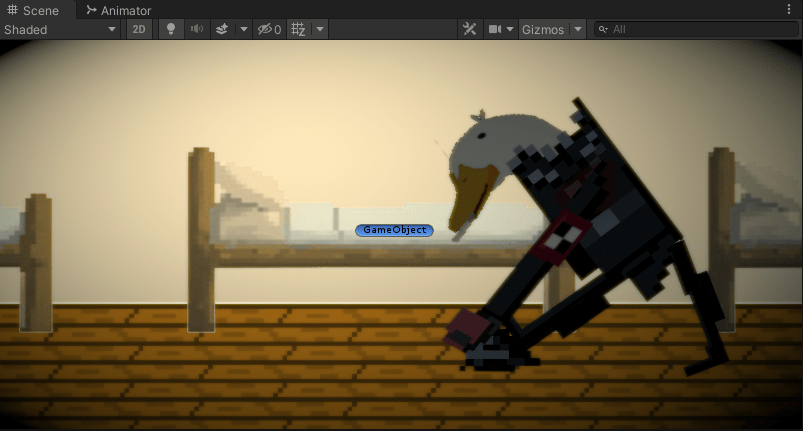
Task: Open the Gizmos dropdown arrow
Action: pos(578,29)
